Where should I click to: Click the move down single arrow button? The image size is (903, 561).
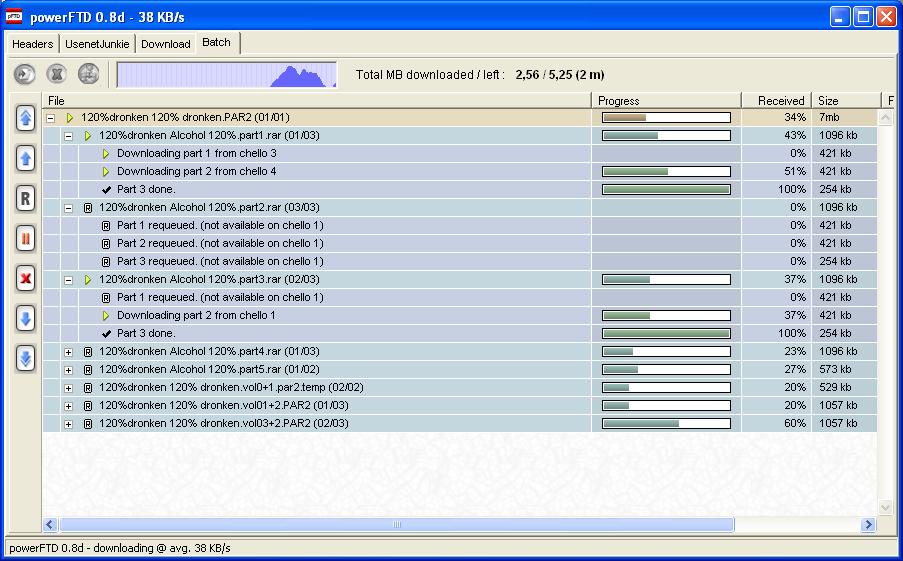point(25,319)
